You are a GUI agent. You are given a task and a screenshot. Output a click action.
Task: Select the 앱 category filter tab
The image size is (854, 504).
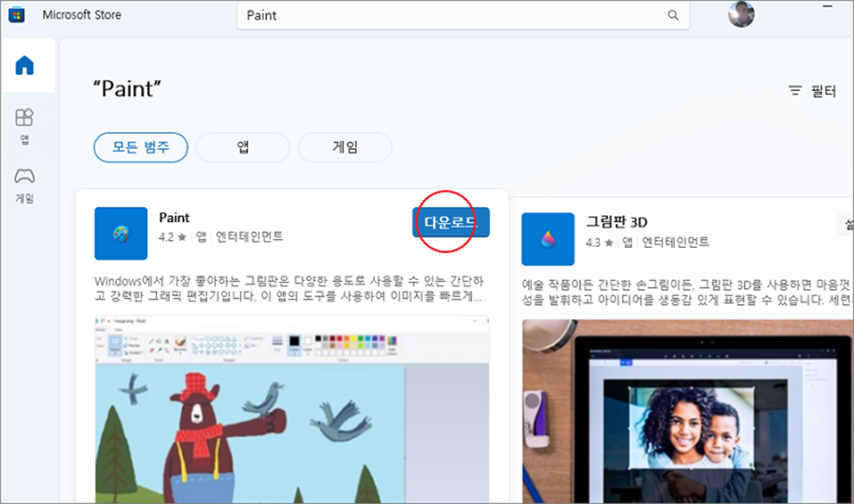[243, 147]
